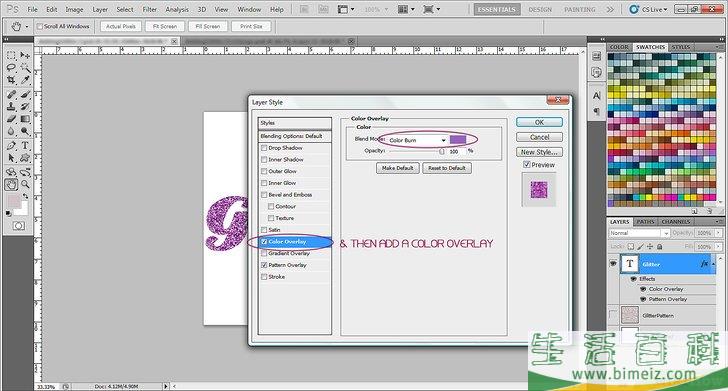The image size is (728, 391).
Task: Uncheck the Pattern Overlay style checkbox
Action: click(x=264, y=265)
